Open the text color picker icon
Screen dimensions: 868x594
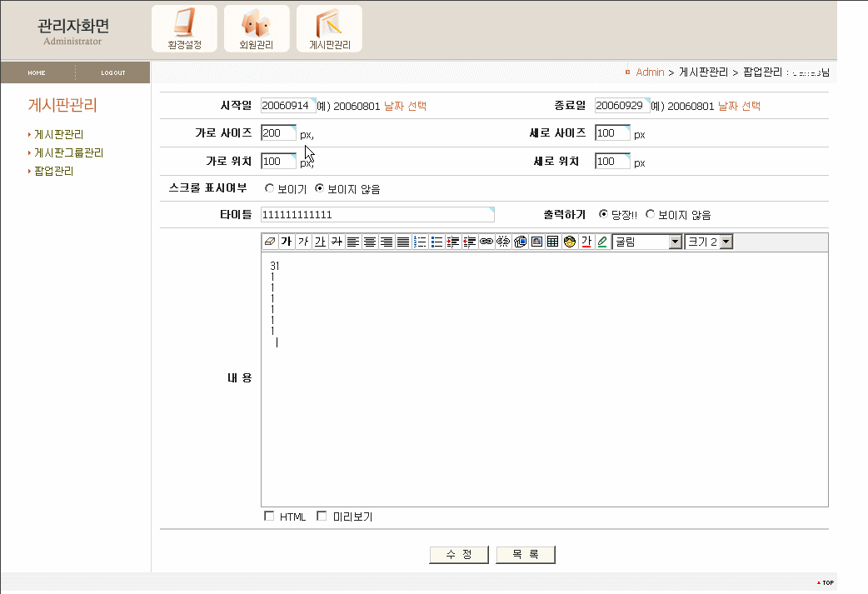click(x=586, y=242)
